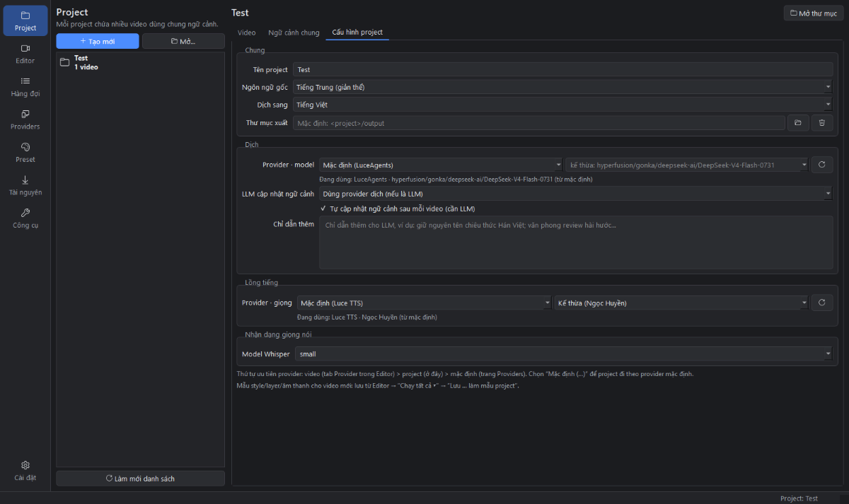Click the Mở... button
Image resolution: width=849 pixels, height=504 pixels.
click(183, 41)
